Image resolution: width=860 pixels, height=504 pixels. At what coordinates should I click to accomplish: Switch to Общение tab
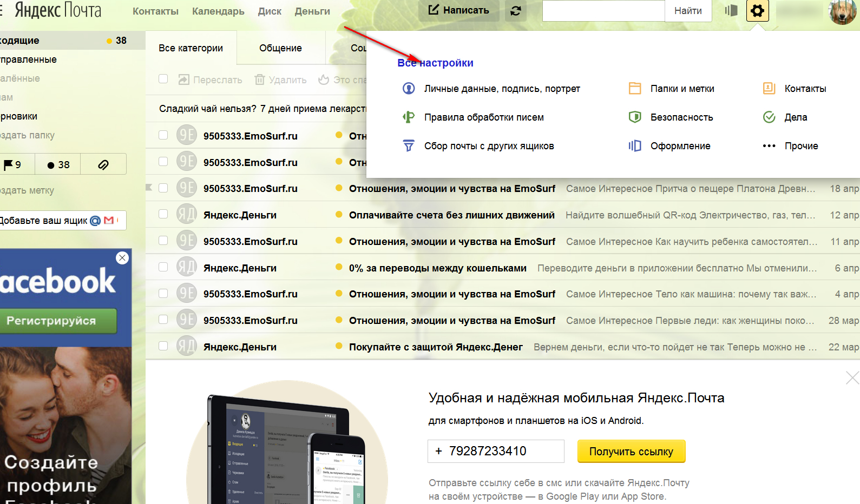[x=281, y=48]
